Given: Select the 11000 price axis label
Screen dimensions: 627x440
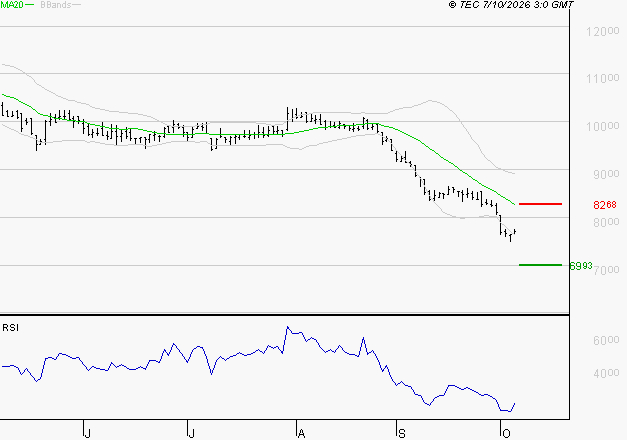Looking at the screenshot, I should click(603, 78).
